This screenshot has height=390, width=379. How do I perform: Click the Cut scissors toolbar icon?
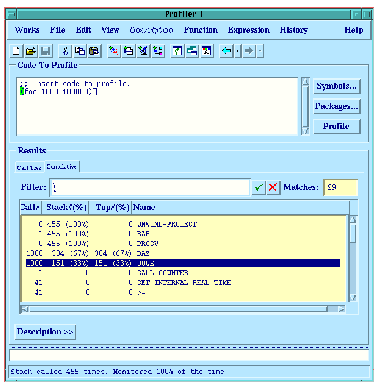(65, 51)
